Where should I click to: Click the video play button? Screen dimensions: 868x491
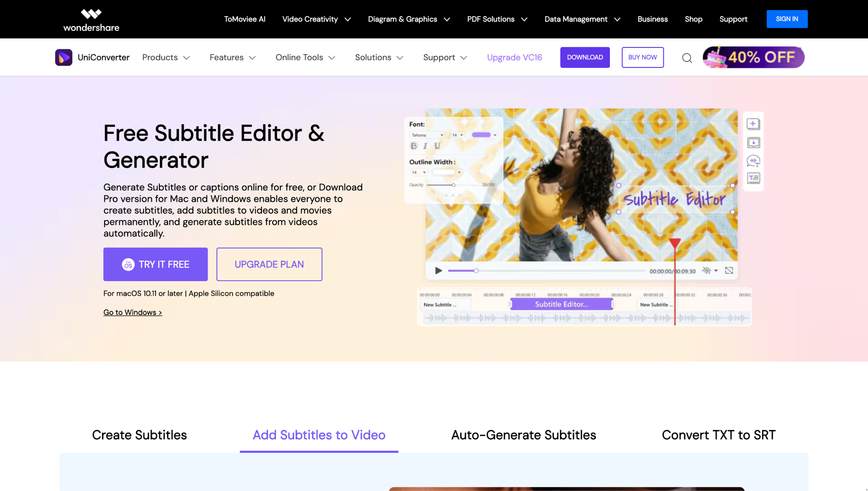439,271
